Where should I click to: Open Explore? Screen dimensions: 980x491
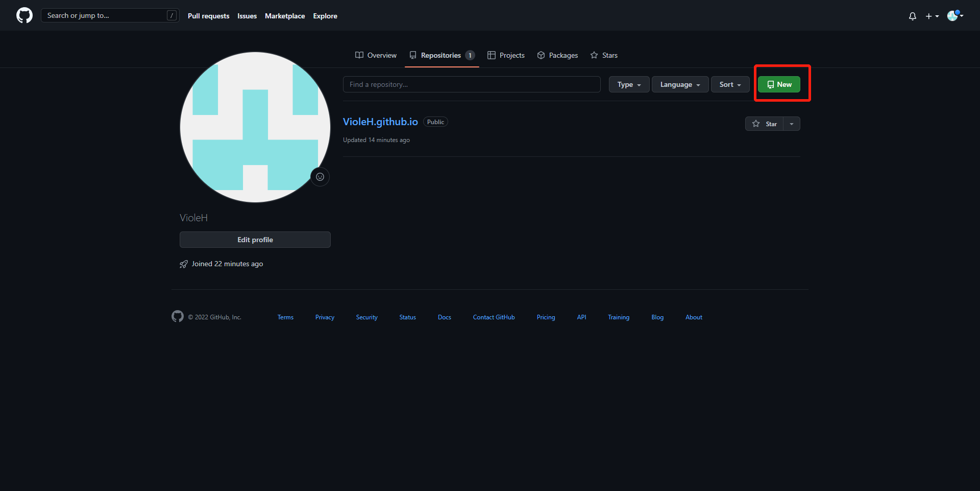click(x=325, y=16)
